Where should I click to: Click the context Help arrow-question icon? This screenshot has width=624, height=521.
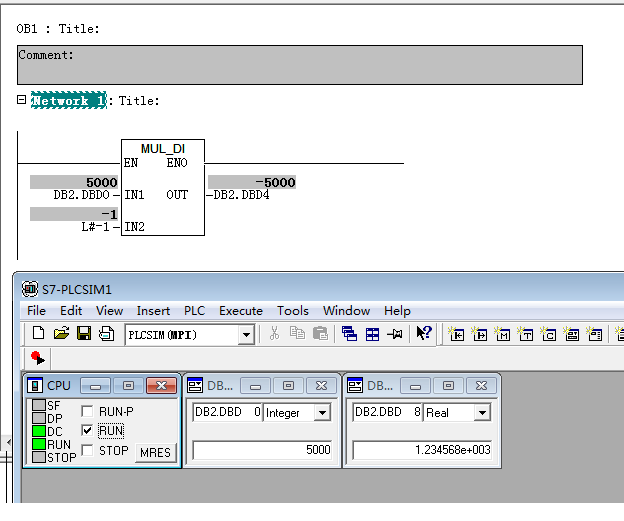pos(423,334)
